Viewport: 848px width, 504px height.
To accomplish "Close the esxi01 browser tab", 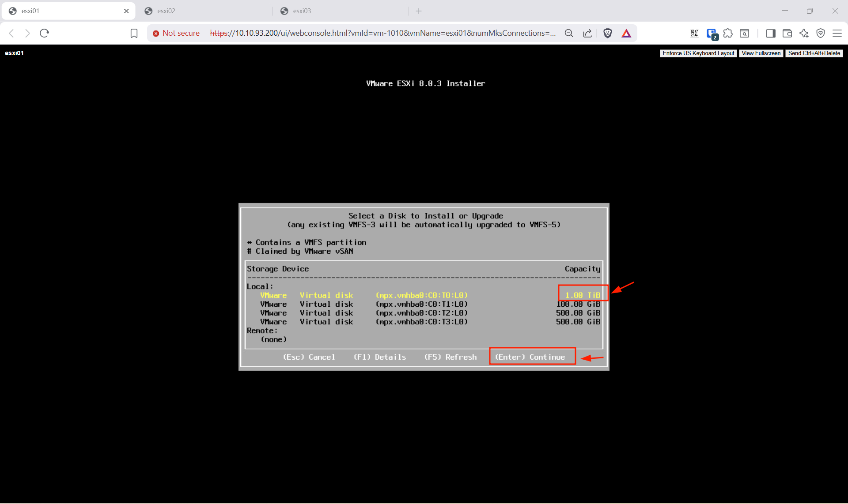I will tap(126, 11).
